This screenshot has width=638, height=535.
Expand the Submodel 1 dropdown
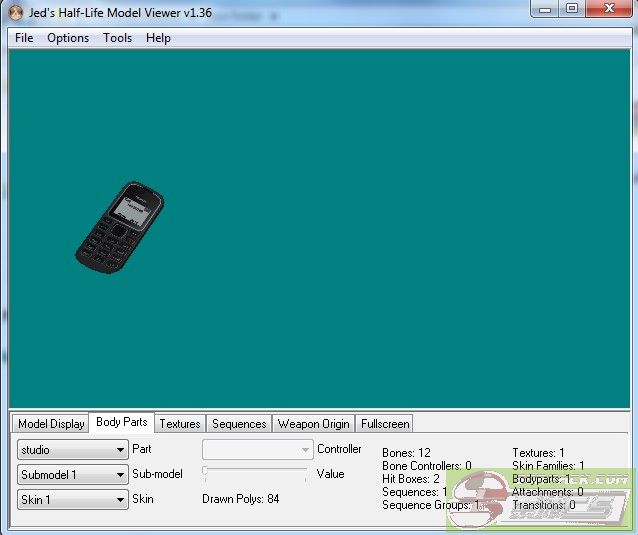73,475
